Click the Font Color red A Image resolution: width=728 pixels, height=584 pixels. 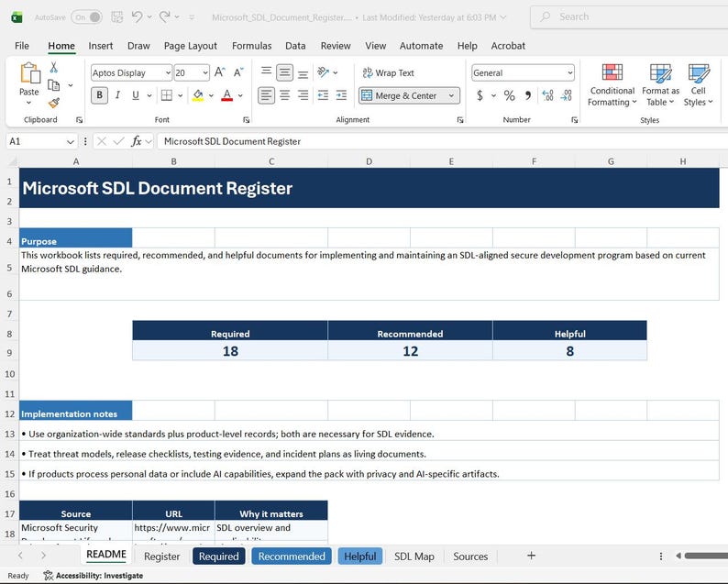click(227, 95)
